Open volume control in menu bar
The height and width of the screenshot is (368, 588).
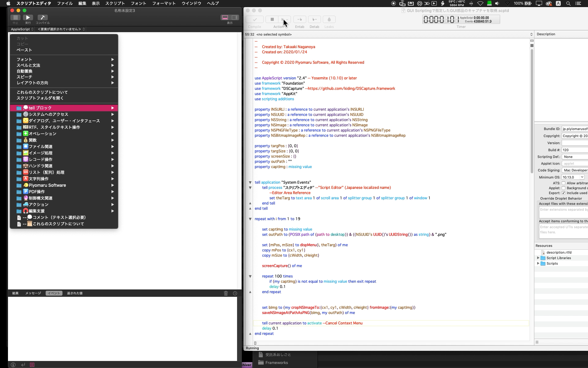(497, 4)
